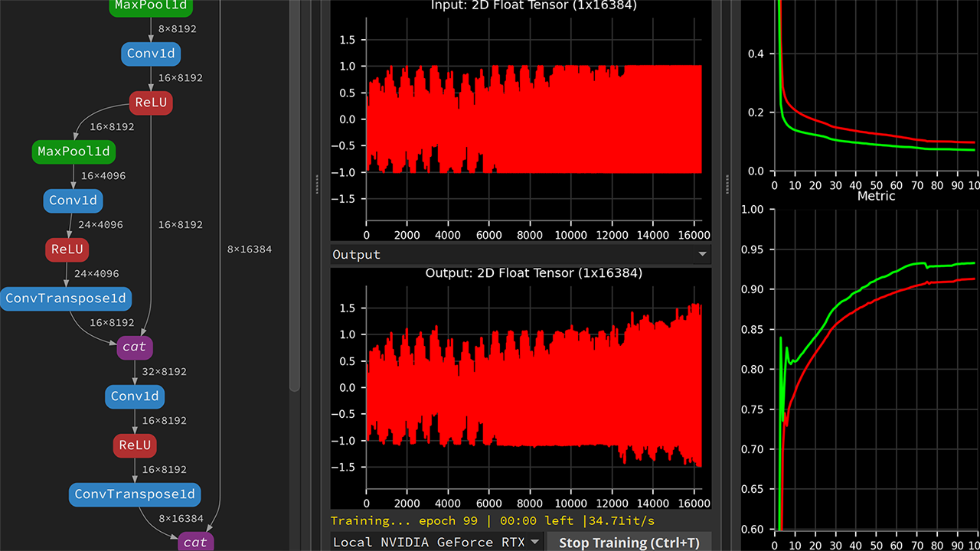The width and height of the screenshot is (980, 551).
Task: Click Stop Training (Ctrl+T) button
Action: point(629,543)
